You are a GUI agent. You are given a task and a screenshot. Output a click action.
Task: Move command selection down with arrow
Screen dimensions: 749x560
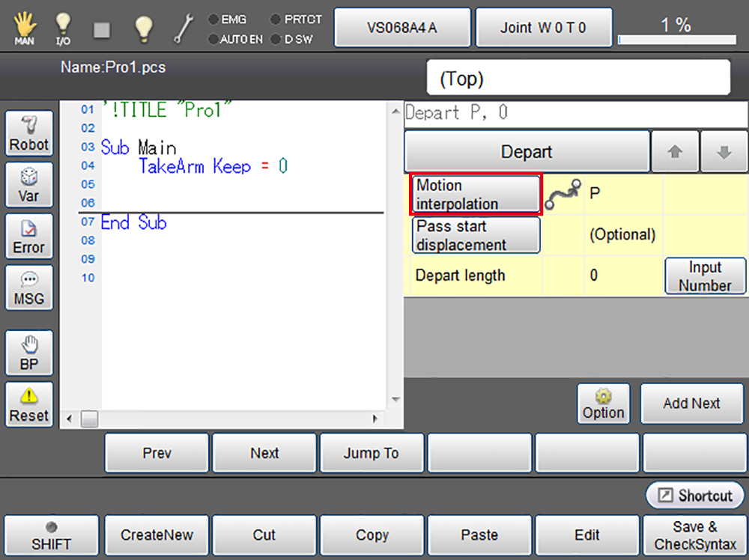coord(724,152)
